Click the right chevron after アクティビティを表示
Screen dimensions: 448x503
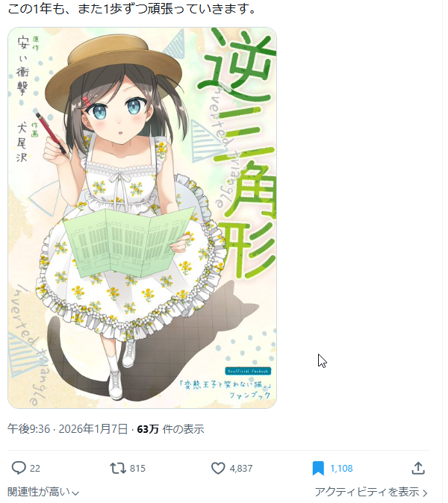click(x=425, y=493)
